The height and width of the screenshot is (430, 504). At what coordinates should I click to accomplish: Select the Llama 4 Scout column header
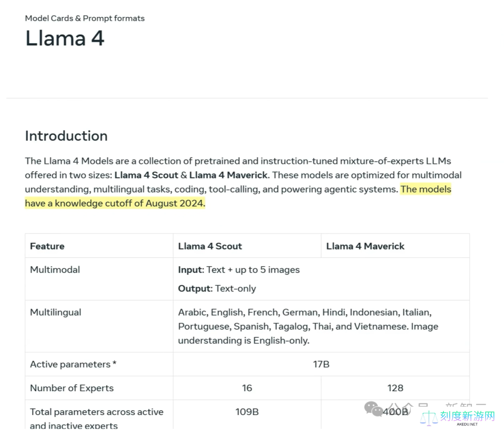pyautogui.click(x=210, y=246)
